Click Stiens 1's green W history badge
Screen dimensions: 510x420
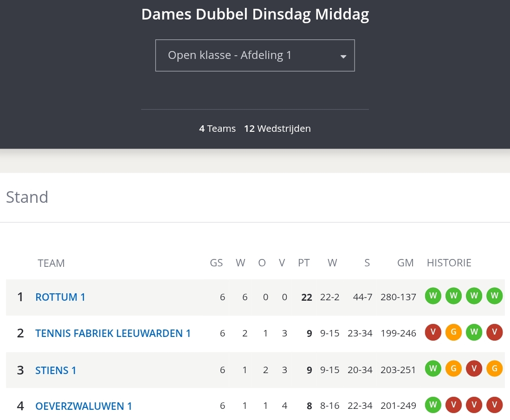click(x=433, y=369)
